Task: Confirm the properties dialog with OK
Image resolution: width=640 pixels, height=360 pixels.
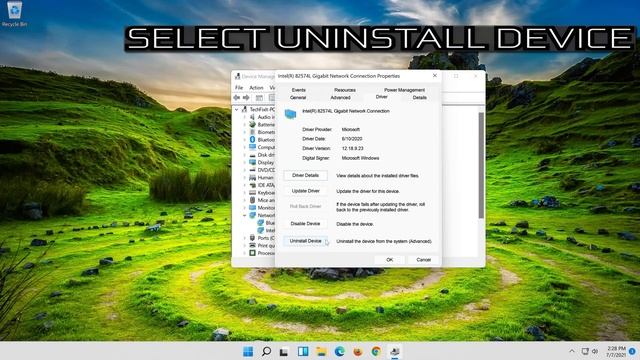Action: tap(389, 260)
